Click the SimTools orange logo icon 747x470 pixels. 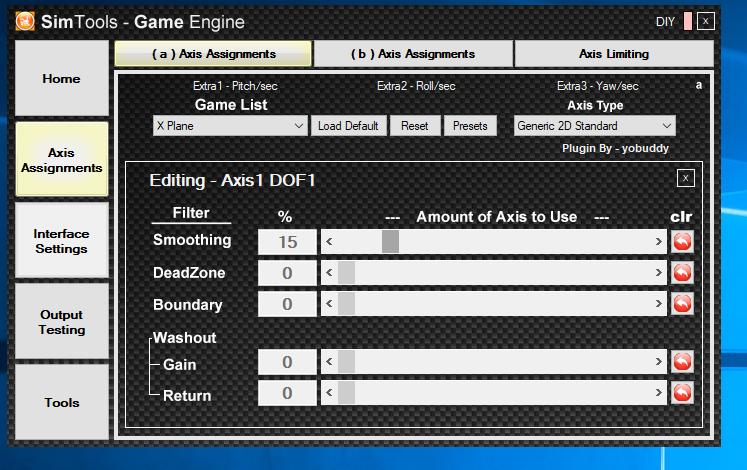click(x=25, y=21)
